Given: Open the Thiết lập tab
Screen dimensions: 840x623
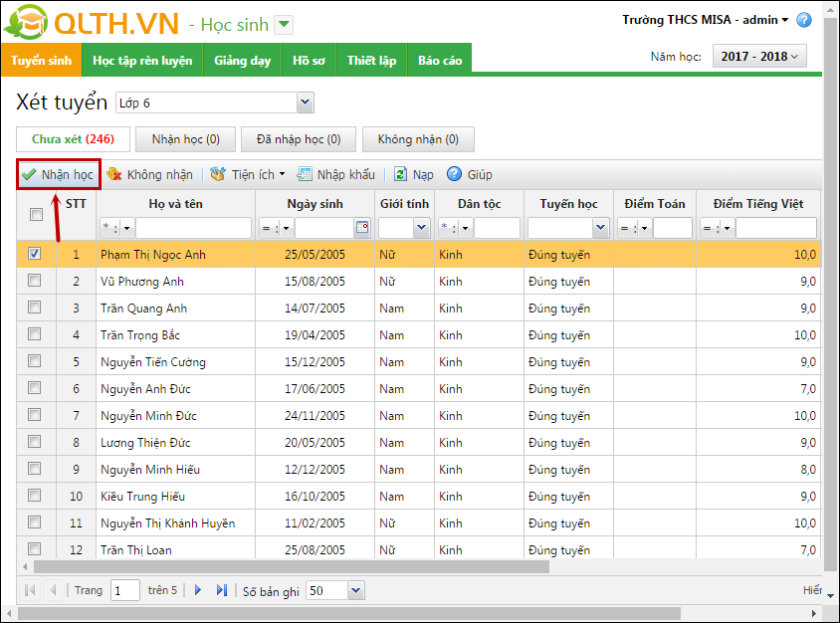Looking at the screenshot, I should click(372, 60).
